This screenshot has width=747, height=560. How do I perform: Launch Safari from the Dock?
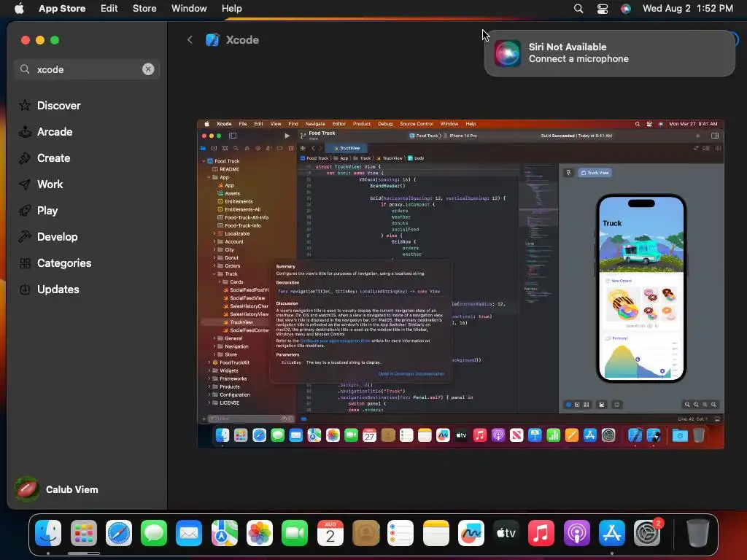(119, 533)
